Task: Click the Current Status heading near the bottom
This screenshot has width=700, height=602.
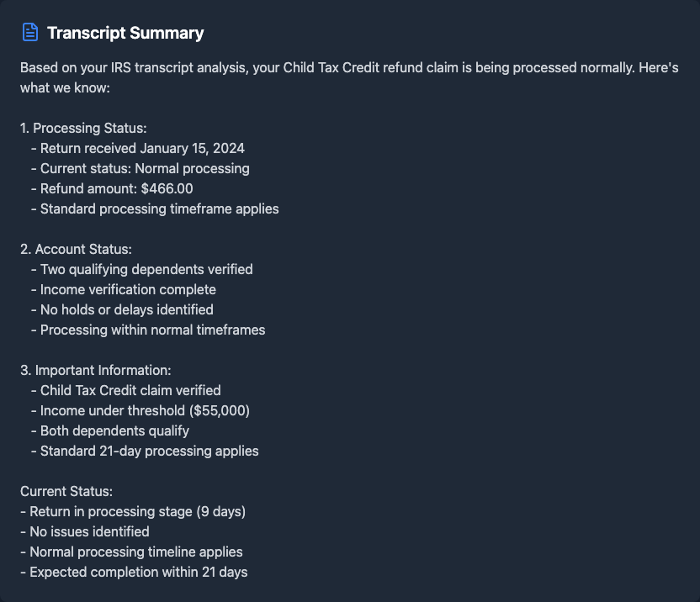Action: point(66,491)
